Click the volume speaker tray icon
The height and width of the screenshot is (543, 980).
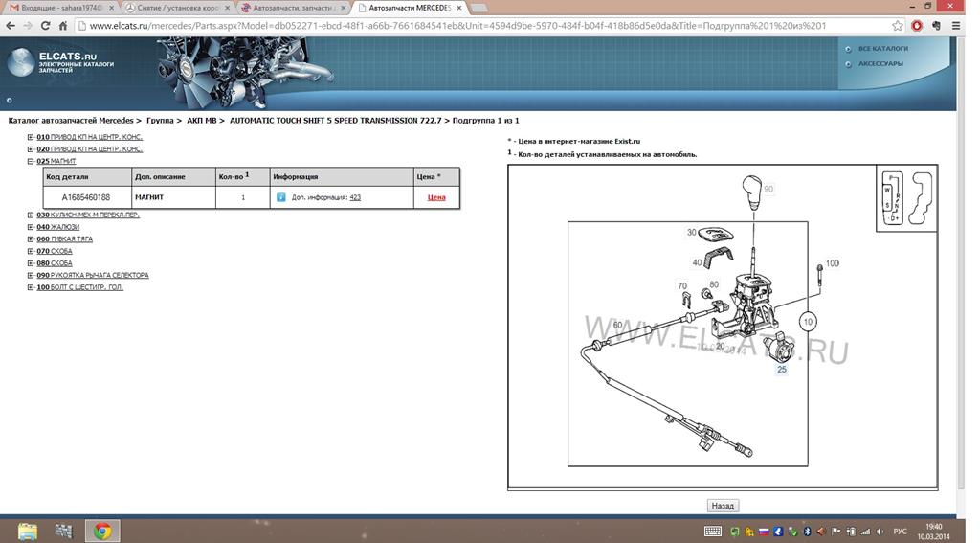[x=880, y=532]
